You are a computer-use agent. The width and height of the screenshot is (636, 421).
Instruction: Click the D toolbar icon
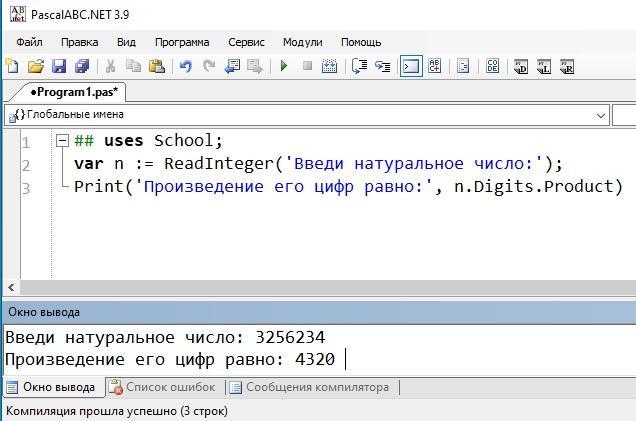pos(521,67)
